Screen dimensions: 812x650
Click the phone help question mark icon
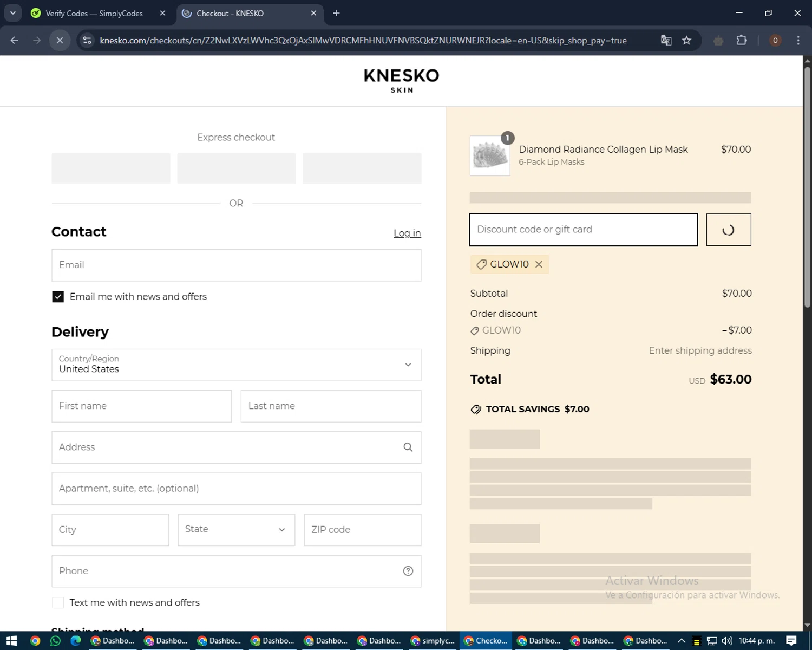tap(408, 570)
